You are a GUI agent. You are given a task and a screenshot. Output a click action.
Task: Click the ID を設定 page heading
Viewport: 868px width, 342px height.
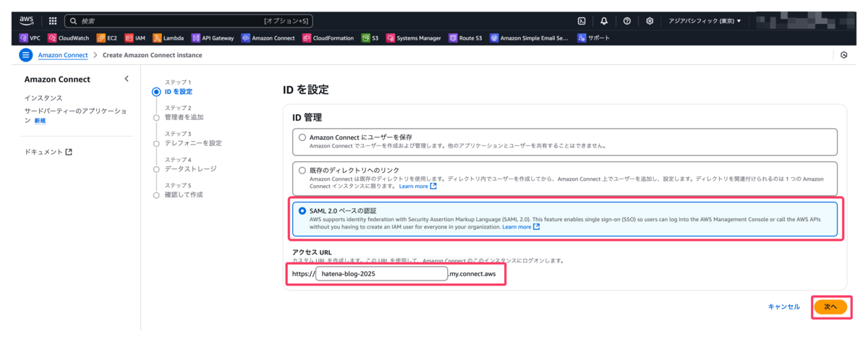point(305,90)
